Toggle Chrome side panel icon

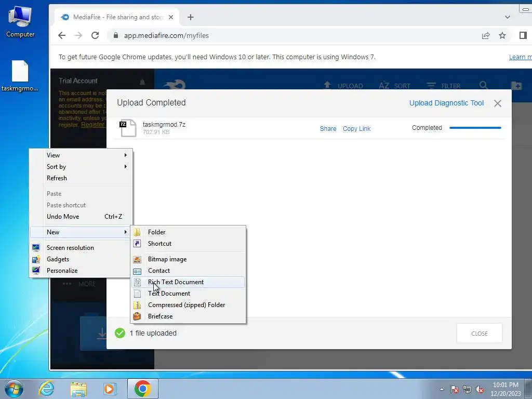click(x=523, y=35)
